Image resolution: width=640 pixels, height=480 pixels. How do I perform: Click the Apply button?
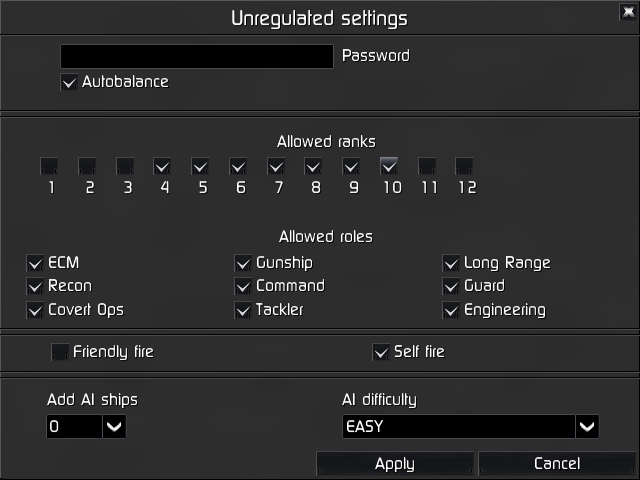coord(395,464)
